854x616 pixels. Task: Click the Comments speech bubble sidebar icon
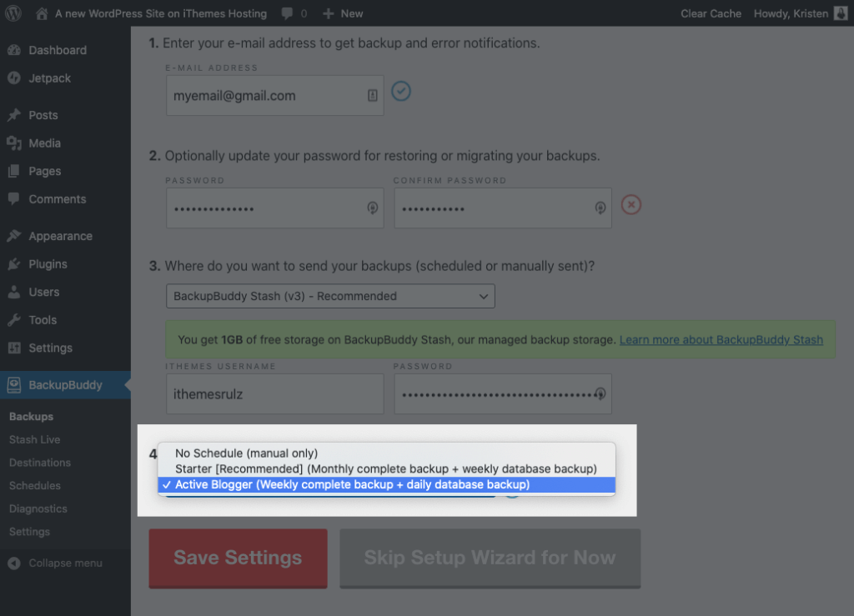14,198
